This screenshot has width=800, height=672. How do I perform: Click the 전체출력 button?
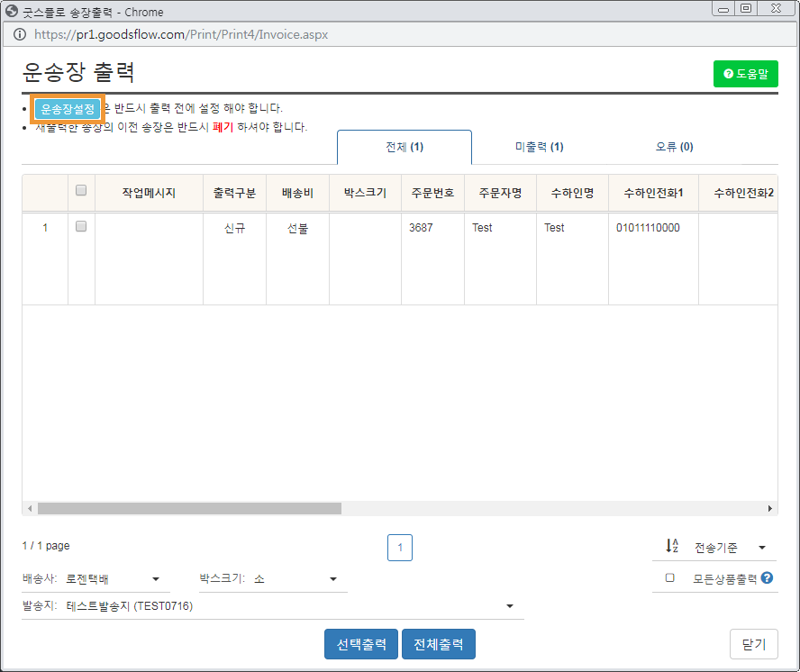click(439, 644)
